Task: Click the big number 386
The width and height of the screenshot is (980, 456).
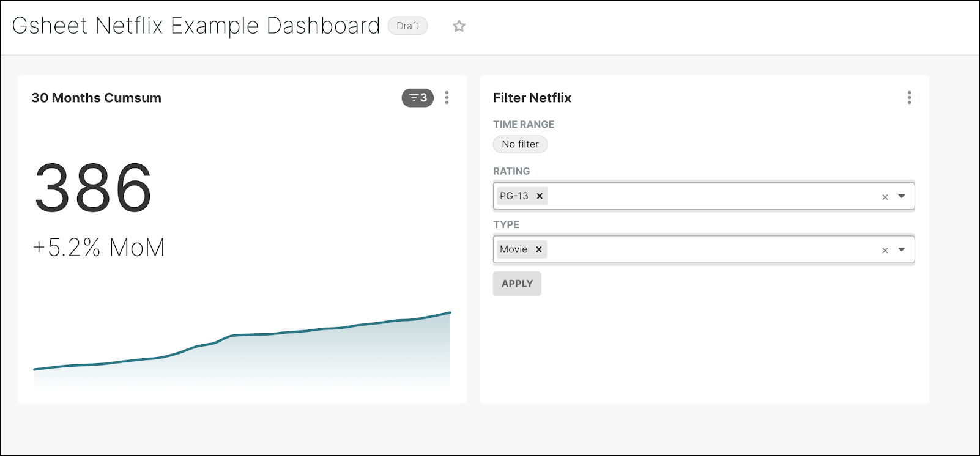Action: coord(93,188)
